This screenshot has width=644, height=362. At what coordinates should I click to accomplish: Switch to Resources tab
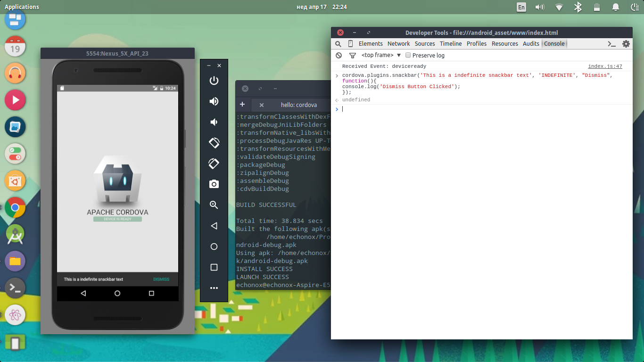pos(505,44)
